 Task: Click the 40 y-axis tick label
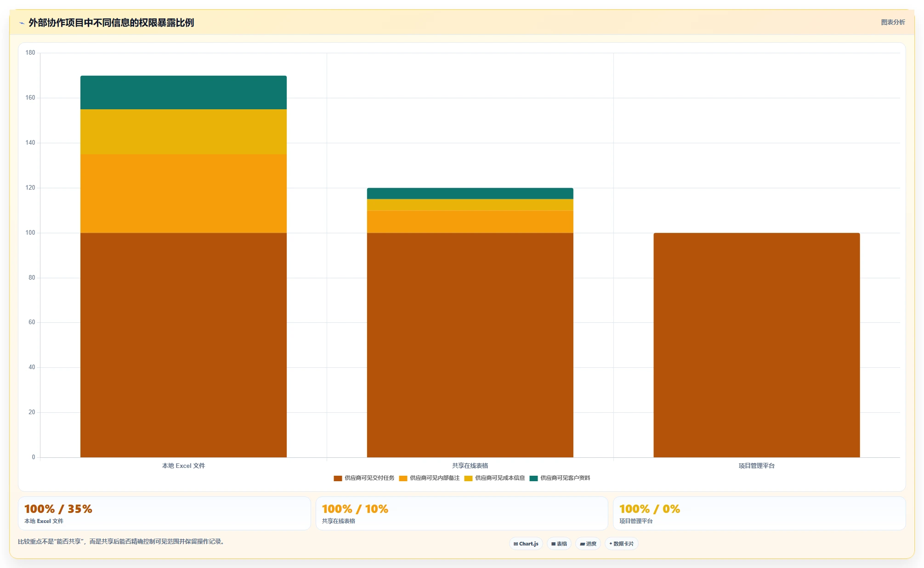pos(32,367)
